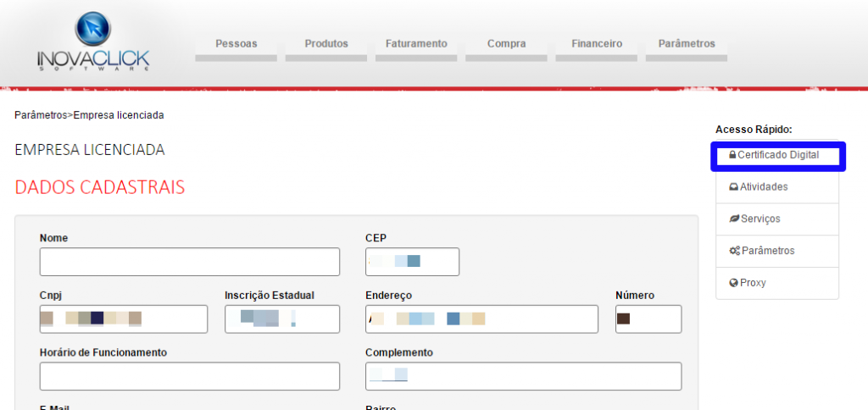This screenshot has height=410, width=868.
Task: Choose Parâmetros in the top navigation bar
Action: pyautogui.click(x=687, y=44)
